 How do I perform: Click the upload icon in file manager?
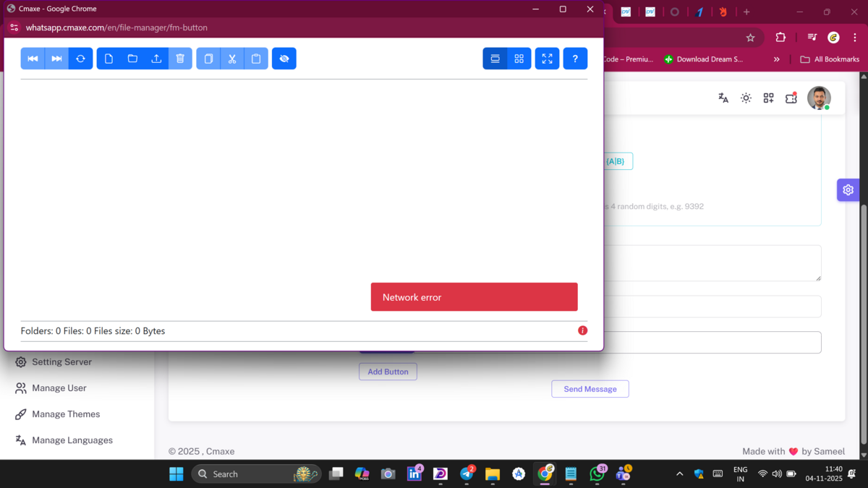pyautogui.click(x=156, y=59)
